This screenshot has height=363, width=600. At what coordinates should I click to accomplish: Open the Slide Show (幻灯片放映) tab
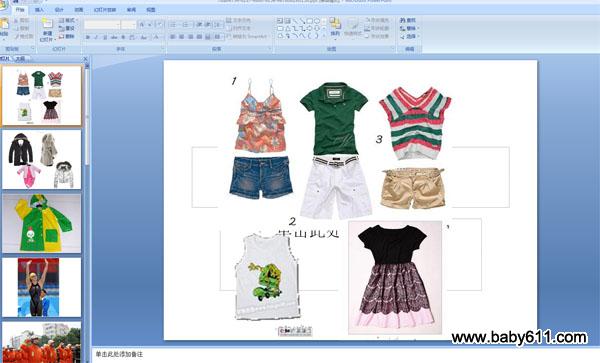(x=105, y=10)
